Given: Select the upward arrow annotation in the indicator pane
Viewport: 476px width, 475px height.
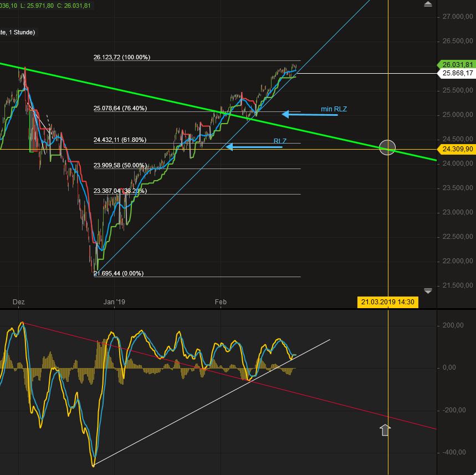Looking at the screenshot, I should 385,430.
